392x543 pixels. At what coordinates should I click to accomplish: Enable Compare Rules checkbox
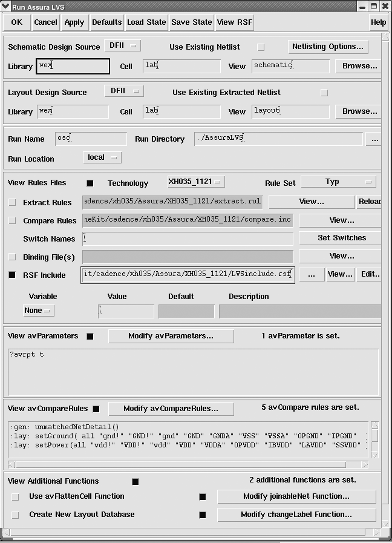click(12, 220)
